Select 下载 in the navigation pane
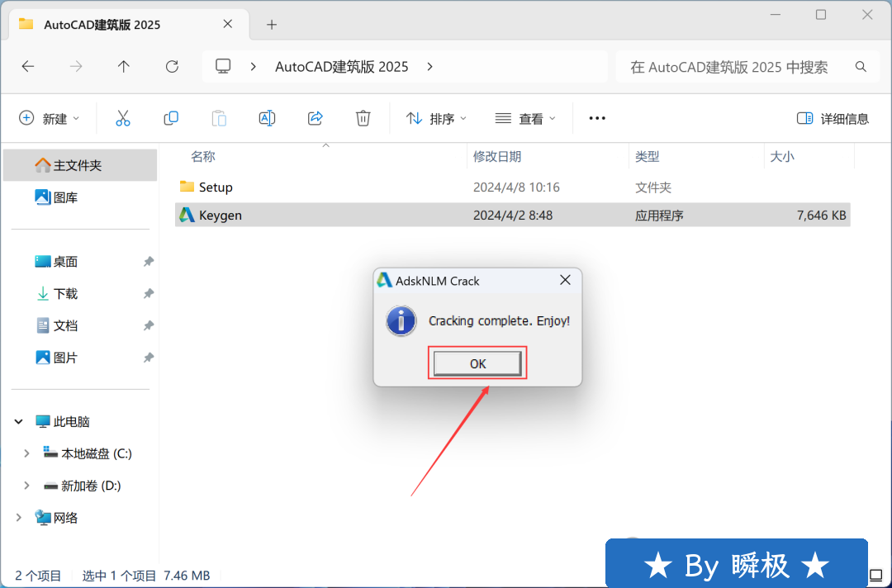892x588 pixels. [x=66, y=293]
